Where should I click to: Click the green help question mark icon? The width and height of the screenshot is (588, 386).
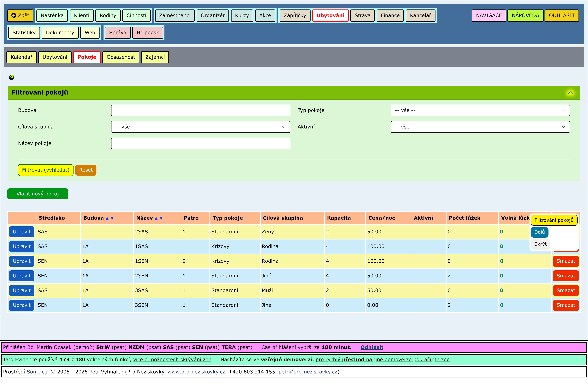(12, 78)
